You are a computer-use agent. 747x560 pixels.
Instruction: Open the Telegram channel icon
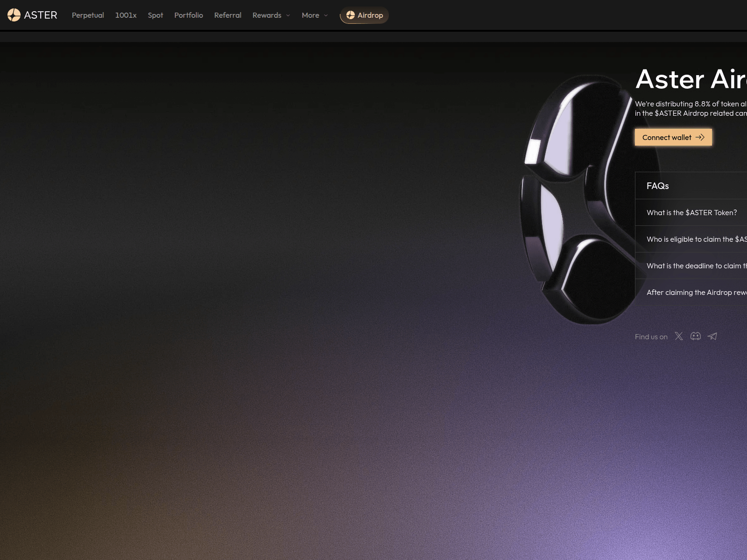(x=712, y=336)
